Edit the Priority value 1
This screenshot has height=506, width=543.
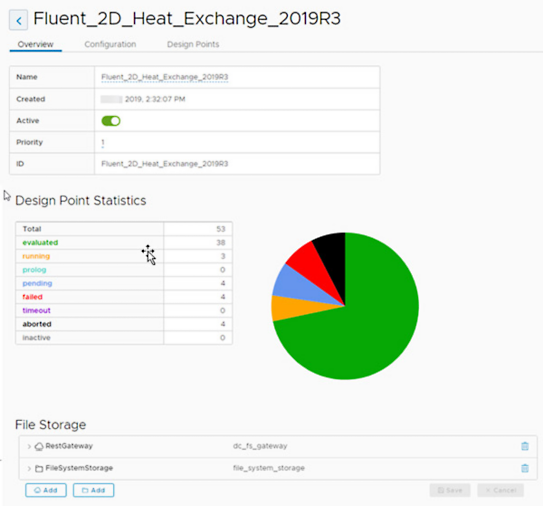pos(103,142)
